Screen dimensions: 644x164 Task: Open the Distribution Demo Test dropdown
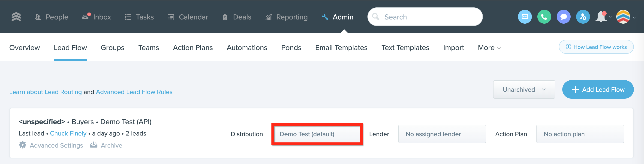(317, 134)
